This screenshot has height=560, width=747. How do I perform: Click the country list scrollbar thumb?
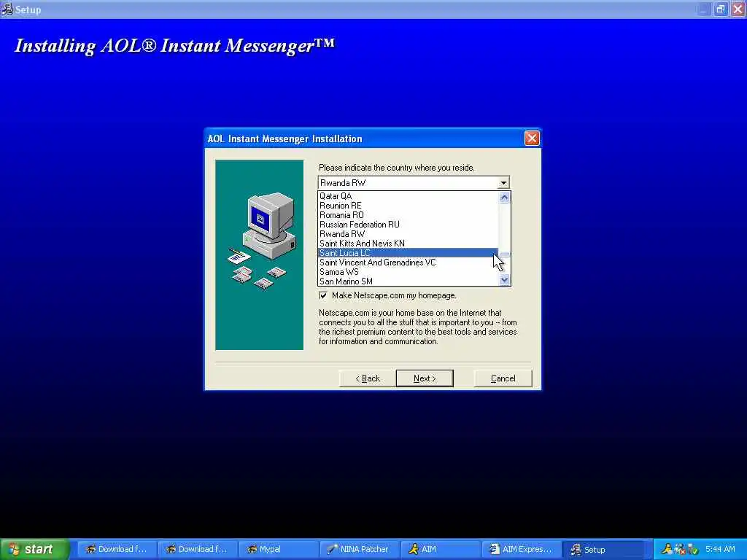click(504, 254)
